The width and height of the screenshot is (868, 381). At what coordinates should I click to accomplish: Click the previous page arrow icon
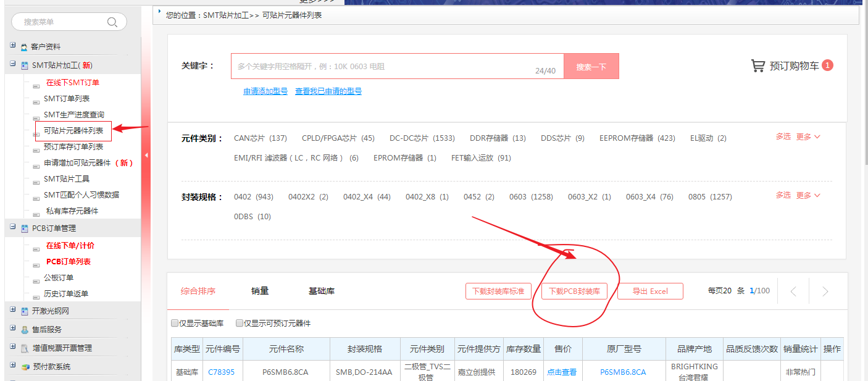(794, 291)
